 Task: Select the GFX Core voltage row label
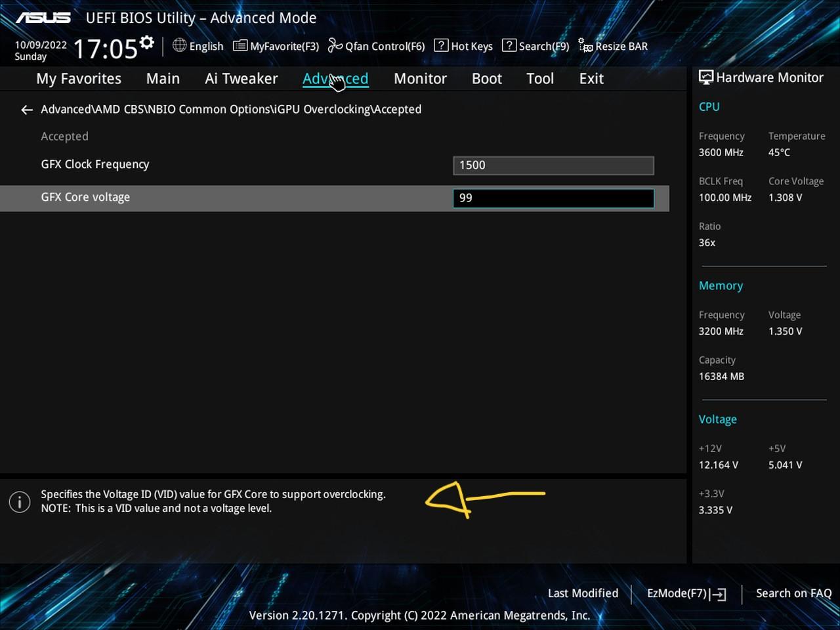pos(85,197)
